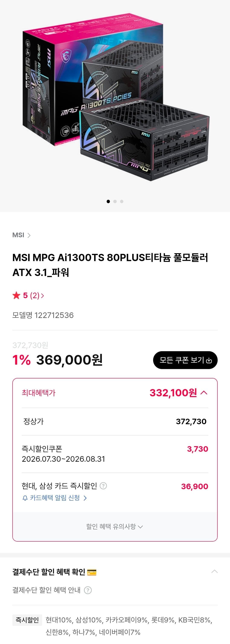Select the first product image dot
230x644 pixels.
coord(108,201)
